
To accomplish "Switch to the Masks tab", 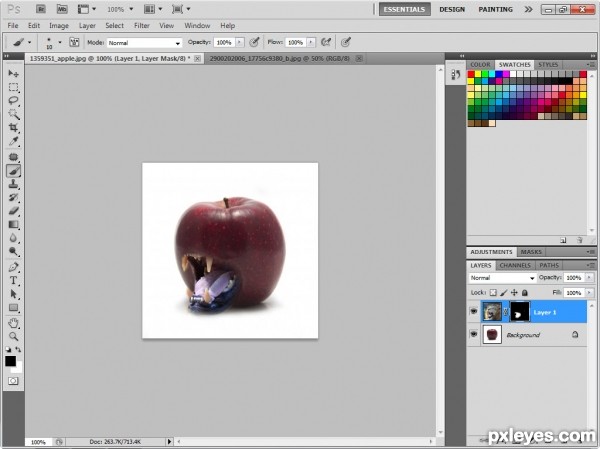I will [x=531, y=252].
